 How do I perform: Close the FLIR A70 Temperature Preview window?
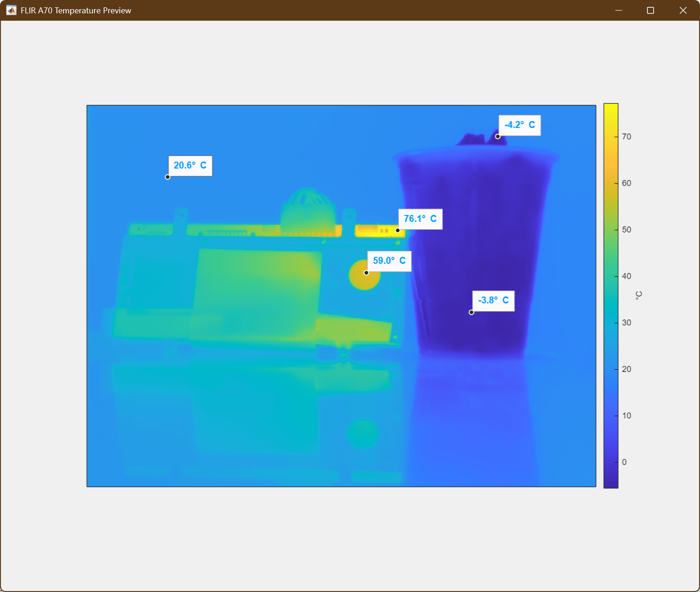pyautogui.click(x=683, y=10)
